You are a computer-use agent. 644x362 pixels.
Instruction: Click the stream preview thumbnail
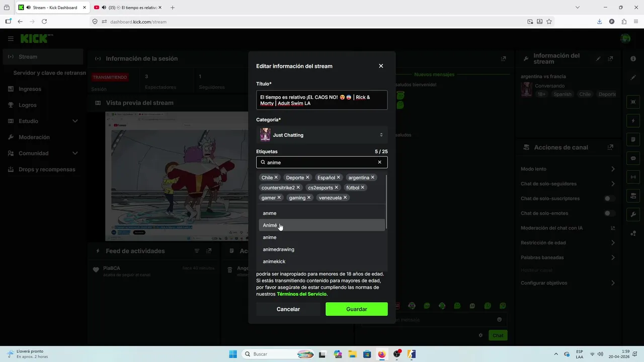click(177, 176)
